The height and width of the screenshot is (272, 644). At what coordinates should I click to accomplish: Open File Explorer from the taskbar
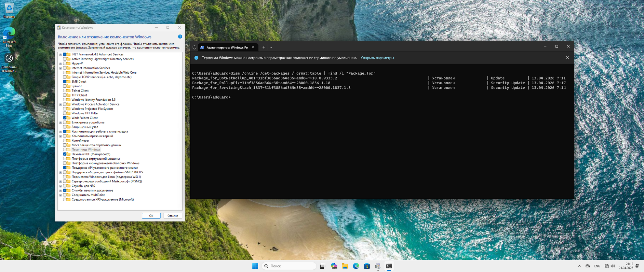click(x=345, y=266)
